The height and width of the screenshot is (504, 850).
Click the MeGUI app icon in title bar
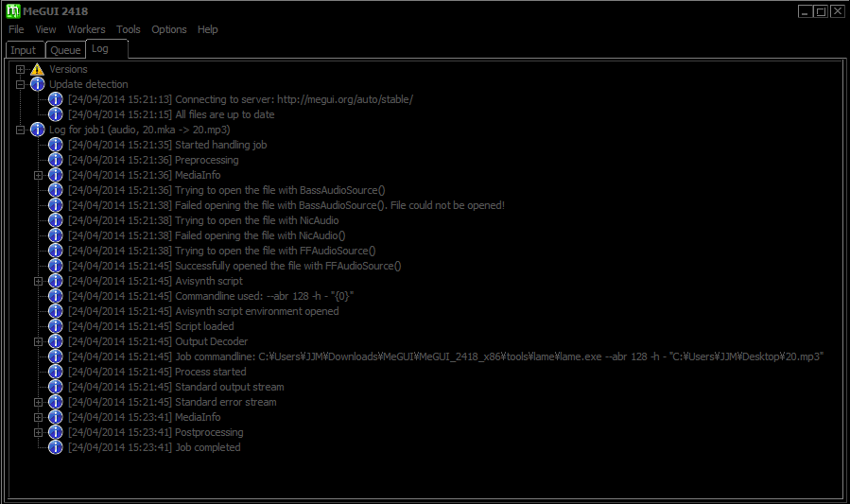[x=12, y=10]
